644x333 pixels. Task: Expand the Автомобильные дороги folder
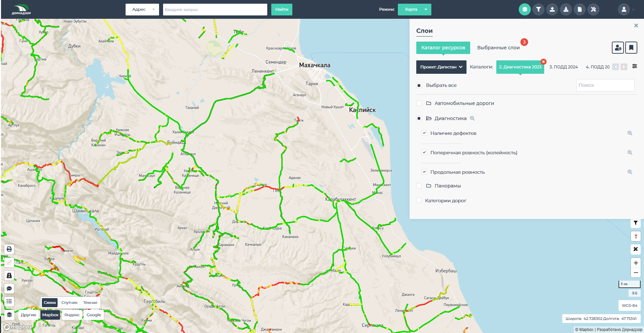429,103
